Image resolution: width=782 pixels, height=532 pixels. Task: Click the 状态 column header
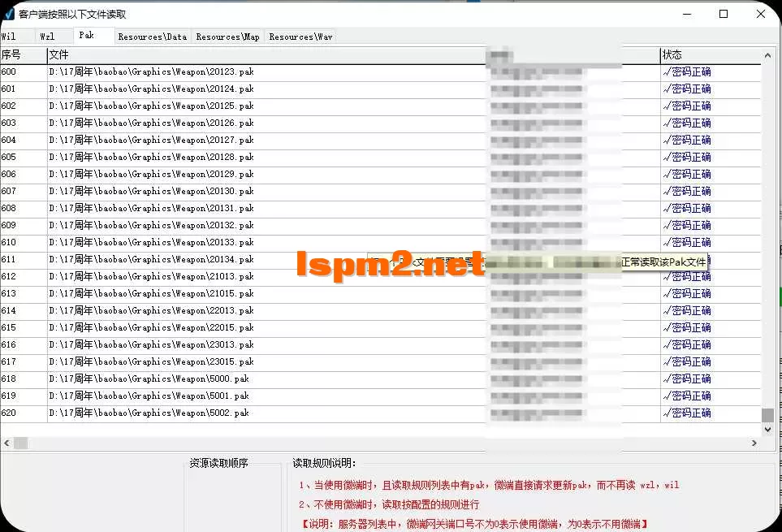[711, 55]
